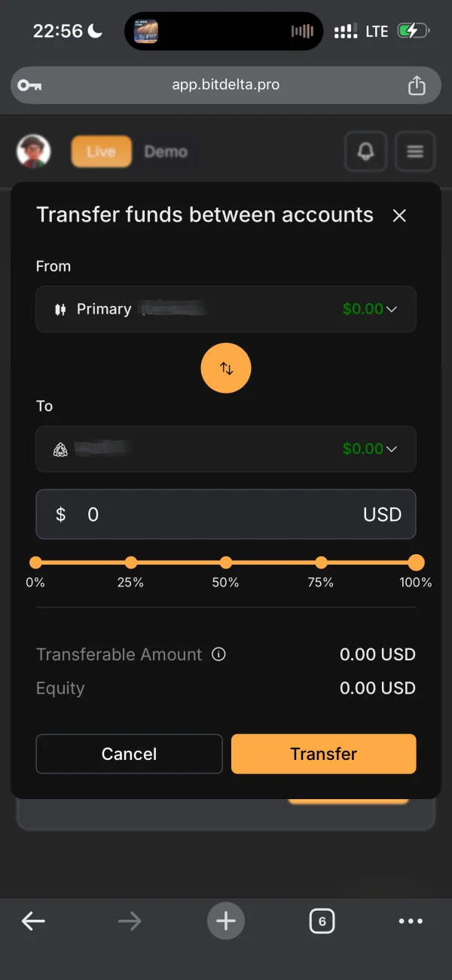Go back with browser arrow
Screen dimensions: 452x980
click(x=33, y=920)
